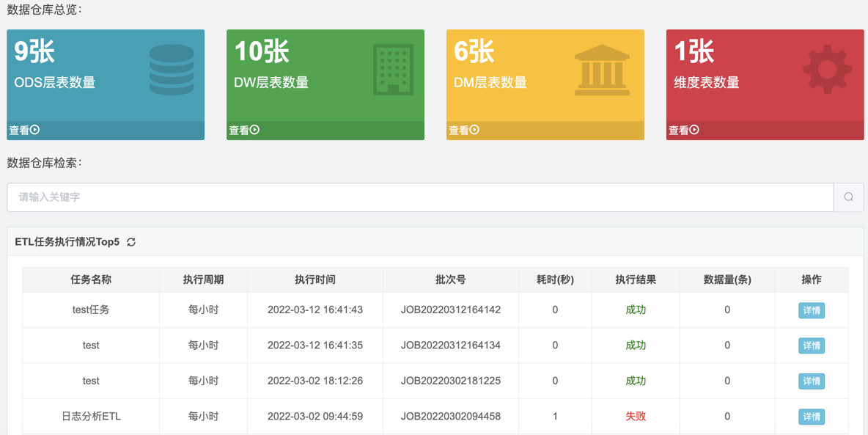
Task: Click the DW layer building icon
Action: click(x=393, y=70)
